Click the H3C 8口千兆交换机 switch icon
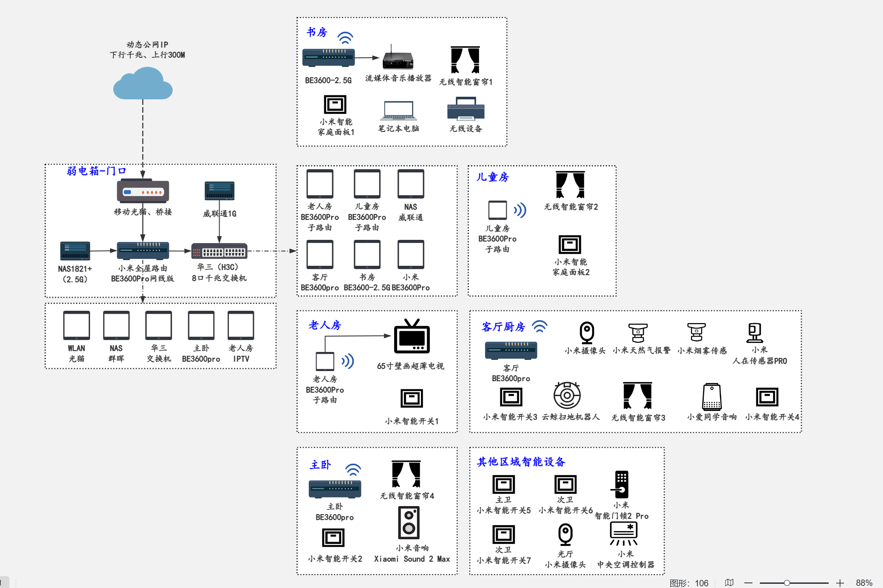This screenshot has height=588, width=883. tap(219, 252)
